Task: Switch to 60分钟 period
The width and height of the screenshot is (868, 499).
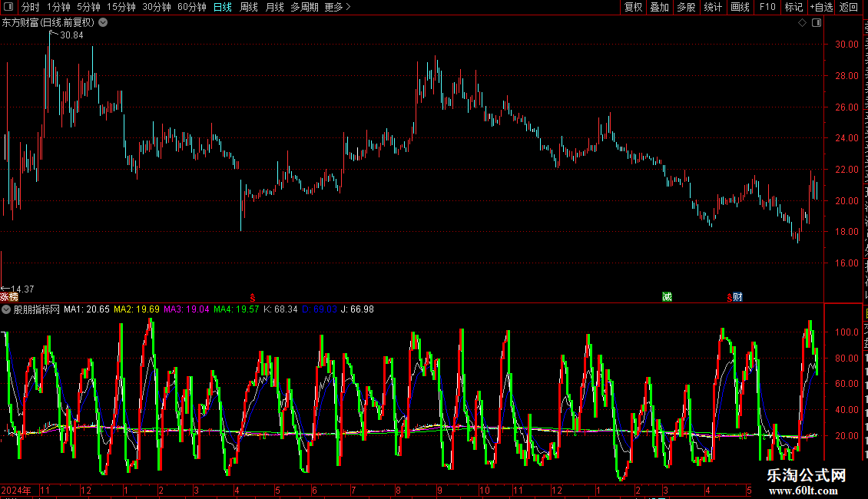Action: pyautogui.click(x=192, y=7)
